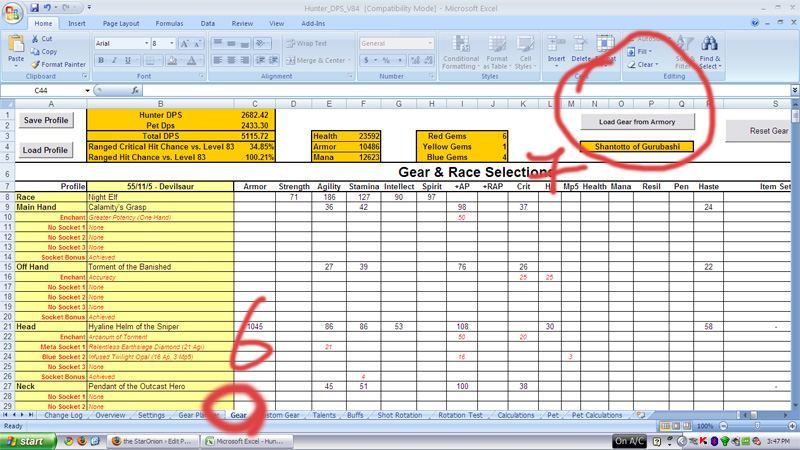Click the Shantotto of Gurubashi cell
Screen dimensions: 800x450
[x=637, y=146]
